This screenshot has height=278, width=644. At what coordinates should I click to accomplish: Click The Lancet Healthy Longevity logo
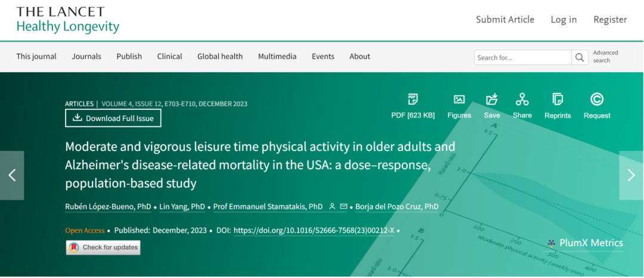coord(68,20)
